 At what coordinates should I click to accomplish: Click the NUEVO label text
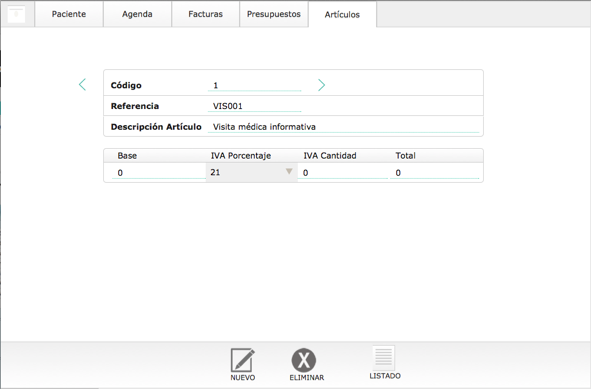(243, 377)
